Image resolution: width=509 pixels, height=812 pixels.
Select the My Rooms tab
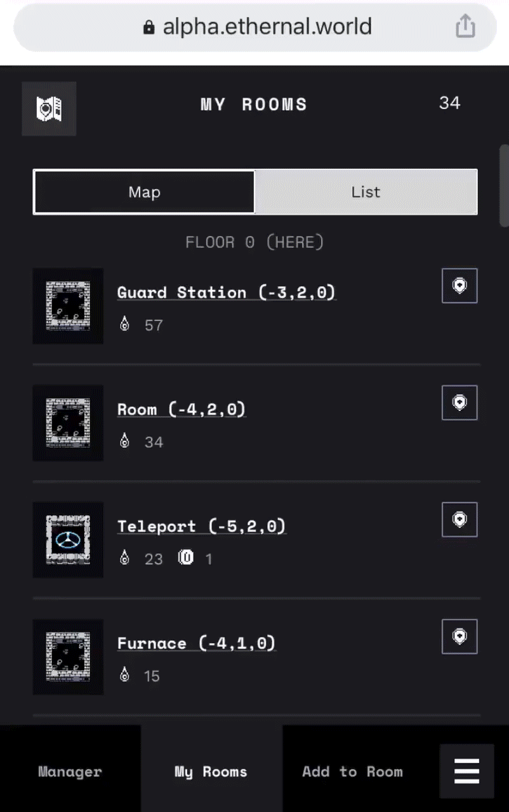pyautogui.click(x=211, y=771)
